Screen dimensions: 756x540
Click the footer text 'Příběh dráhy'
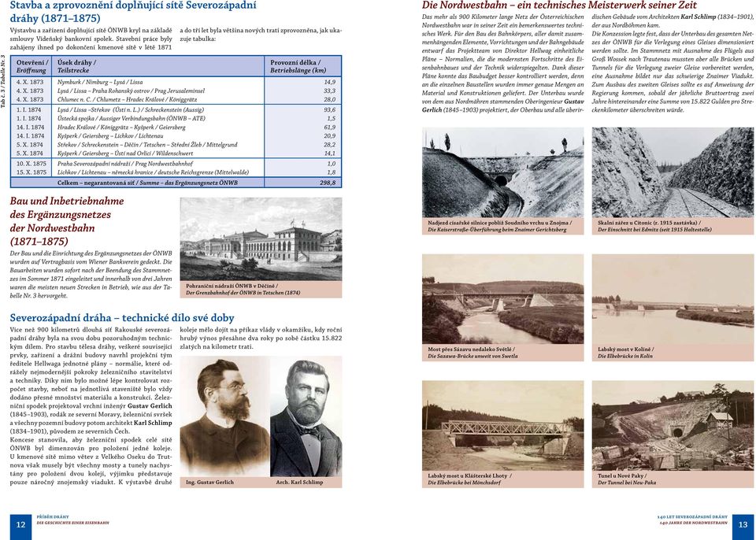tap(53, 517)
